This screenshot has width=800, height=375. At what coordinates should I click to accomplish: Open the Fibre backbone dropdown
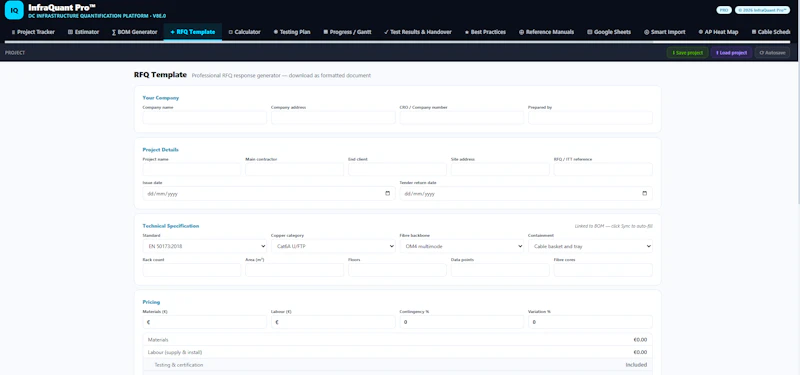[462, 246]
